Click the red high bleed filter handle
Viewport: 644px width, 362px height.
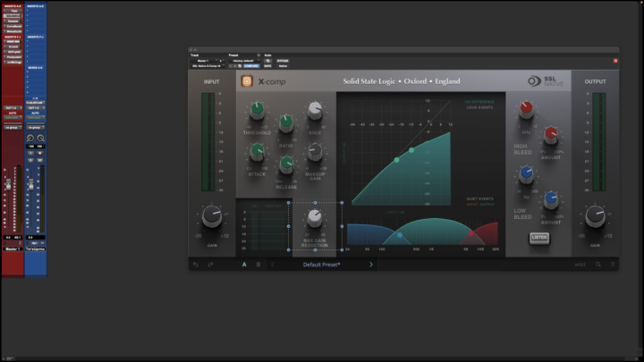click(471, 233)
